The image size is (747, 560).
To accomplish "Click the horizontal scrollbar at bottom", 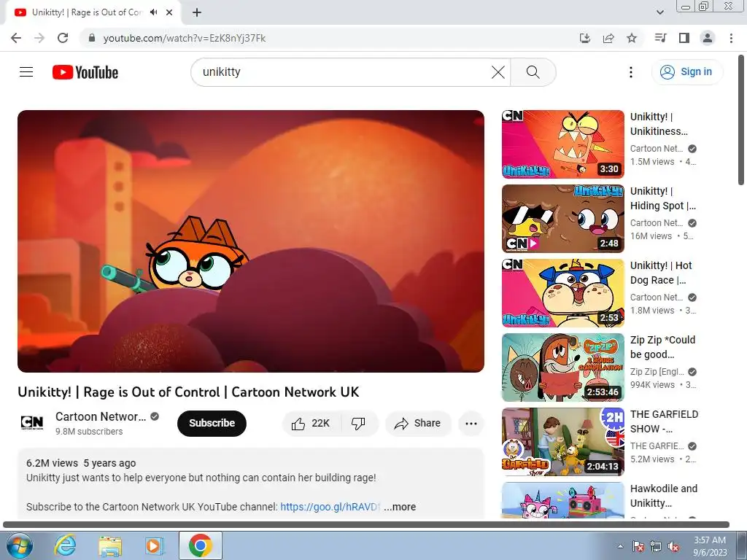I will coord(366,525).
